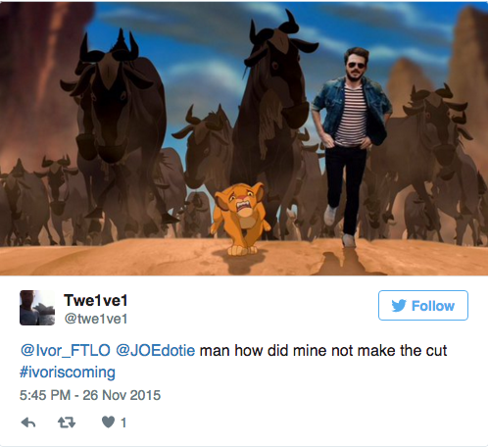Click the large wildebeest on the left
488x448 pixels.
[115, 130]
